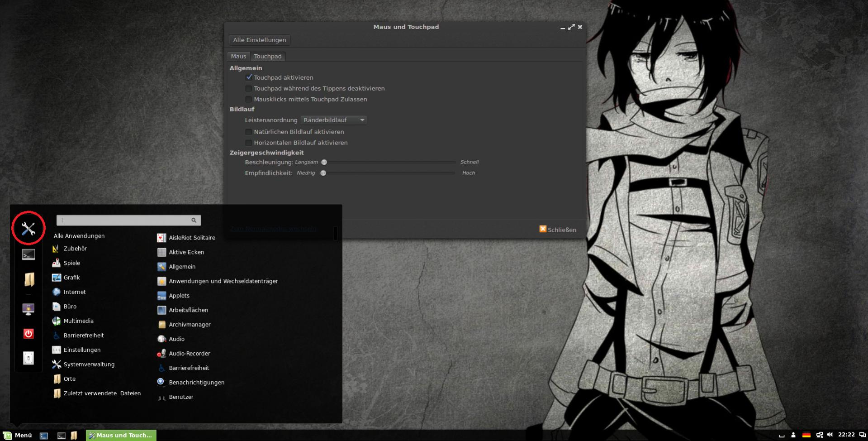Select Spiele category
The image size is (868, 441).
(66, 263)
